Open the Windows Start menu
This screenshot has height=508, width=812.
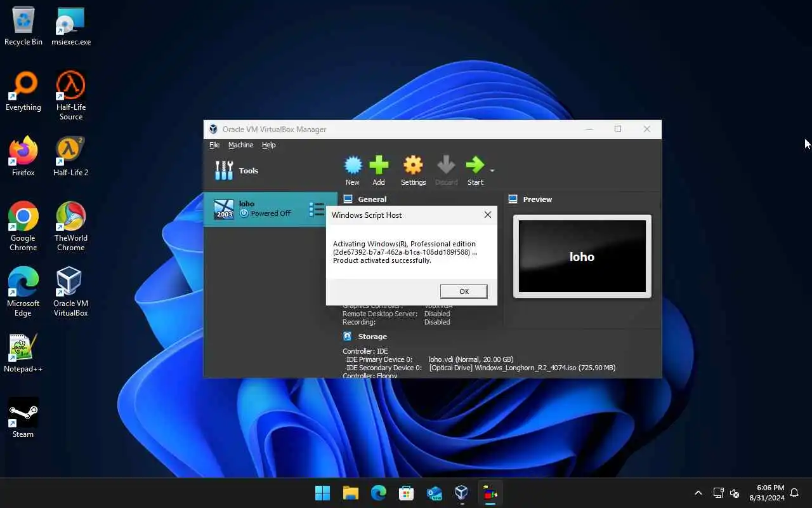point(322,493)
